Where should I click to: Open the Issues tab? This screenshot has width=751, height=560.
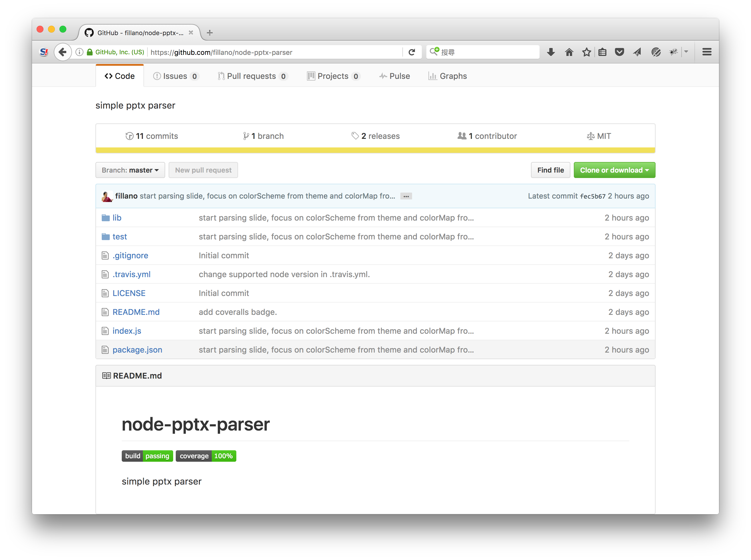[176, 76]
